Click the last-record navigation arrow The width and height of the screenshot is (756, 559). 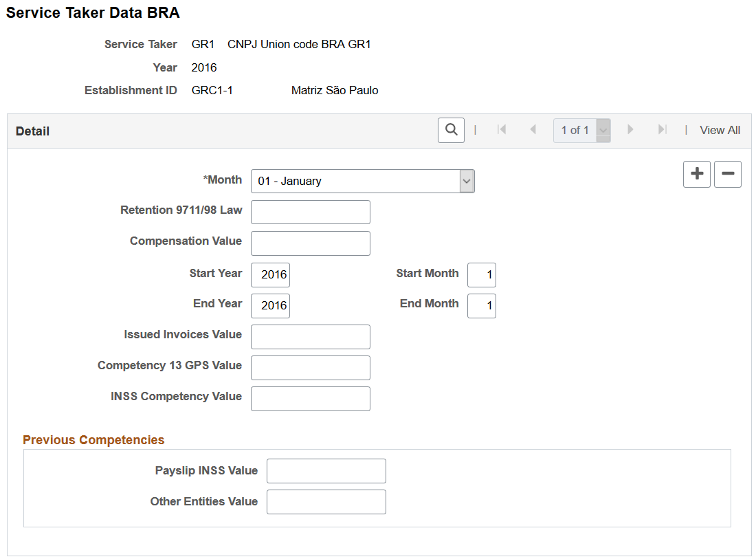point(661,129)
